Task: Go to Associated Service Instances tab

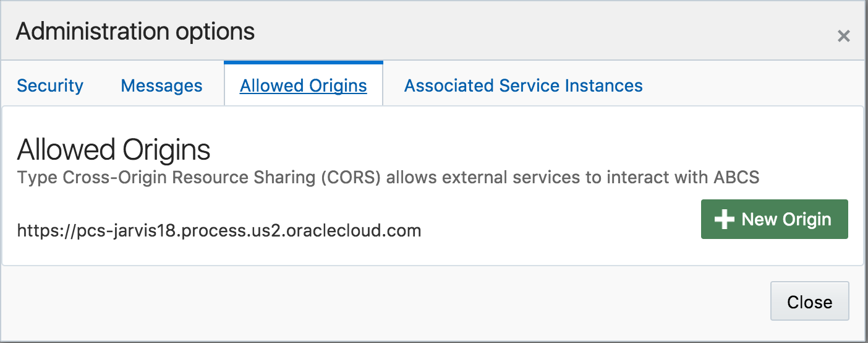Action: coord(524,85)
